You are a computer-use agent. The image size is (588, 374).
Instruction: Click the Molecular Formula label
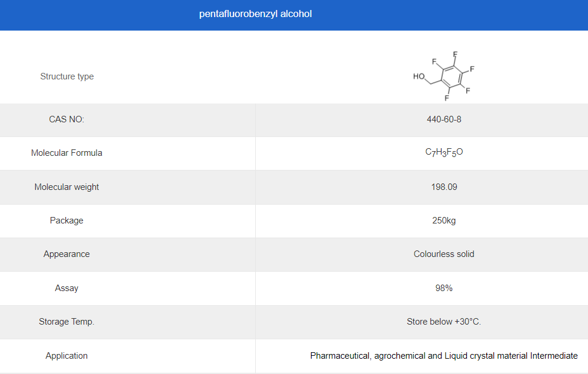click(66, 153)
